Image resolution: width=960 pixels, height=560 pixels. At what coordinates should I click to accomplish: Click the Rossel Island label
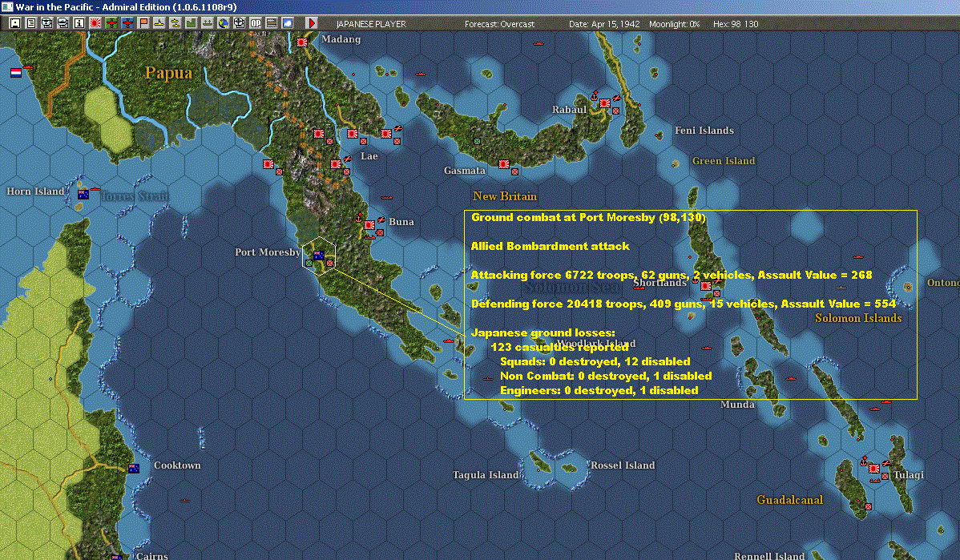pos(623,465)
